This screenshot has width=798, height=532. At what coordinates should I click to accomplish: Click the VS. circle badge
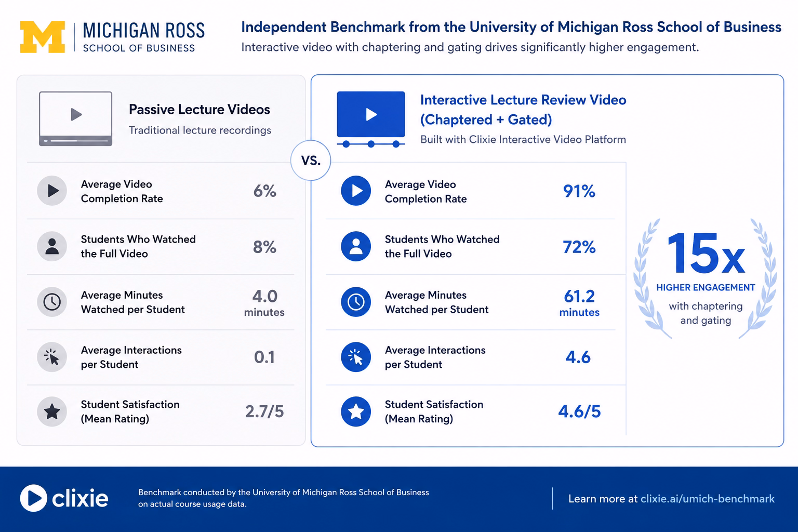click(x=311, y=161)
